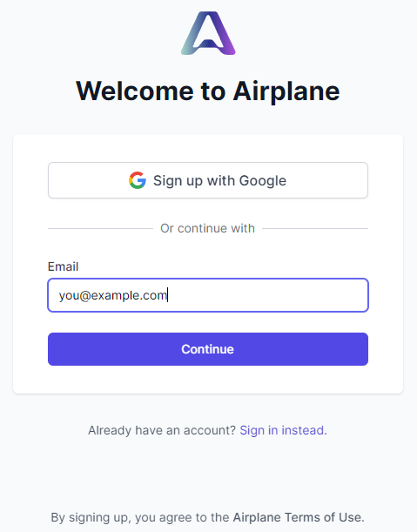Click the Welcome to Airplane heading
This screenshot has width=417, height=532.
click(x=208, y=91)
